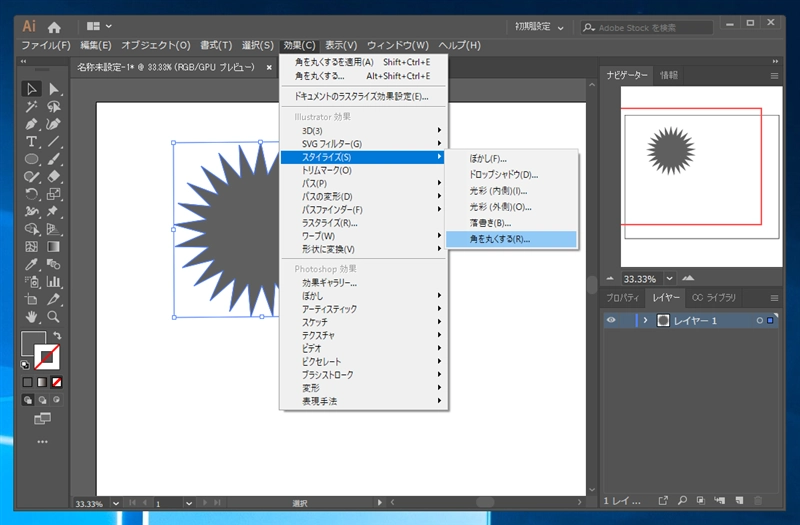800x525 pixels.
Task: Select the Blend tool
Action: (x=54, y=264)
